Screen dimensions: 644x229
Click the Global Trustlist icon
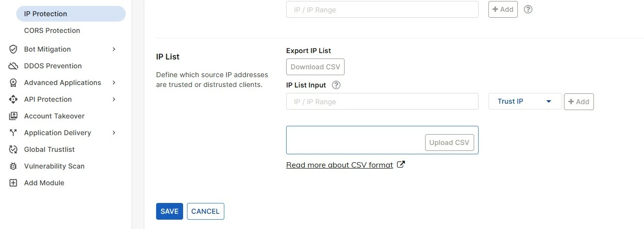(14, 149)
